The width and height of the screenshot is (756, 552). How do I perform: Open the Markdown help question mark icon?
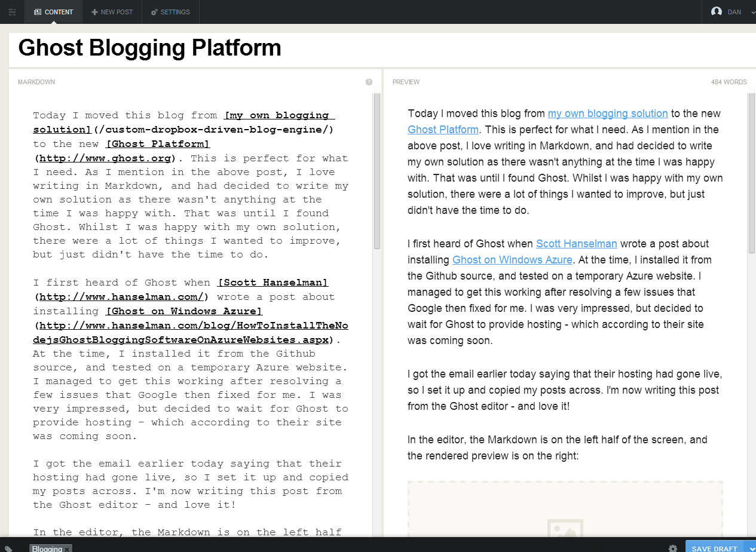(369, 82)
